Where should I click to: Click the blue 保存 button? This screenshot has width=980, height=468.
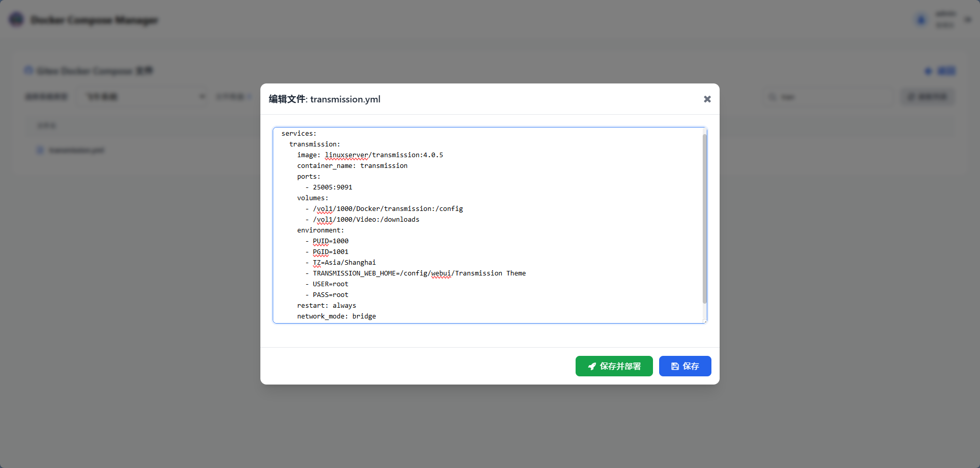[x=685, y=366]
